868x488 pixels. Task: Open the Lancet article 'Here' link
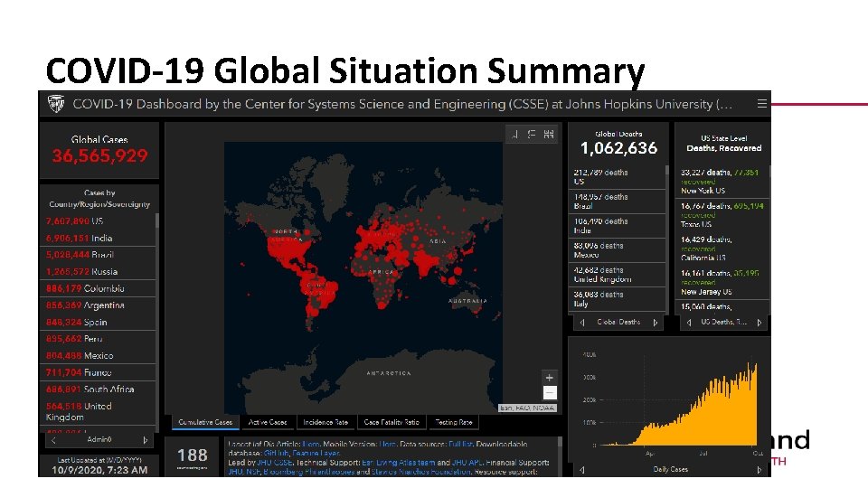point(310,444)
